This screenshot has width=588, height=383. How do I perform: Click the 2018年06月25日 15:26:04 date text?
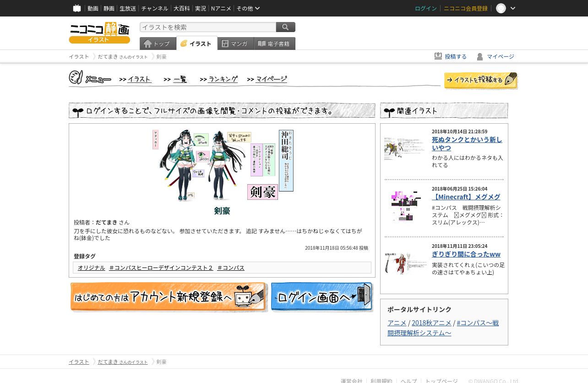(x=459, y=189)
